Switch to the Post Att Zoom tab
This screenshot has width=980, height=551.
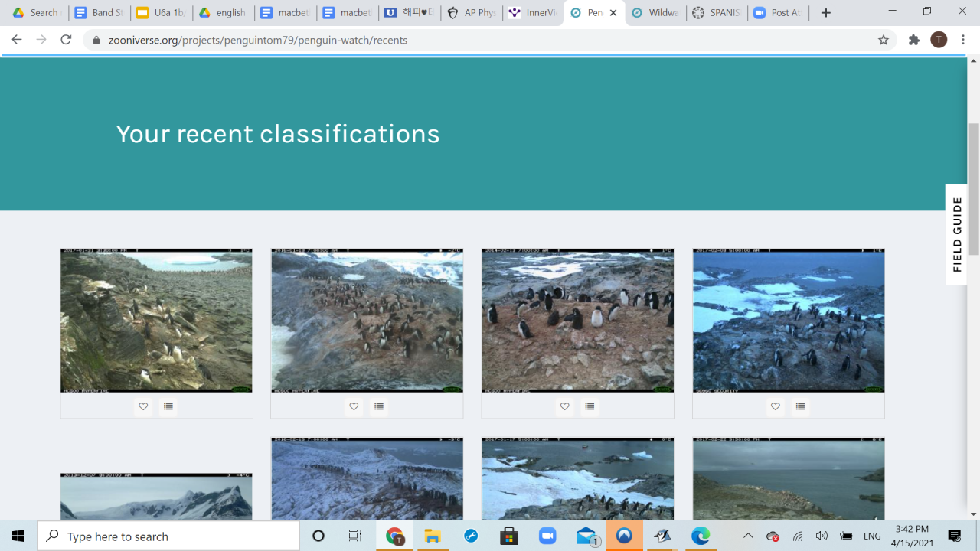pyautogui.click(x=779, y=13)
